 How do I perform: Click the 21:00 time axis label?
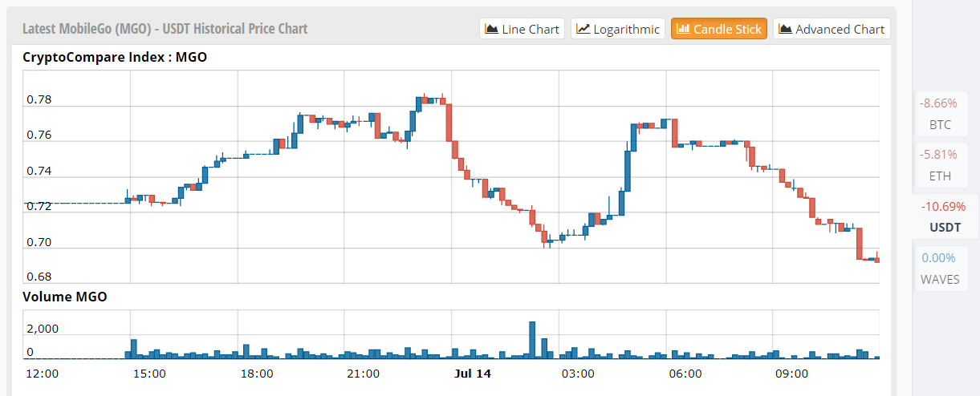pos(363,374)
